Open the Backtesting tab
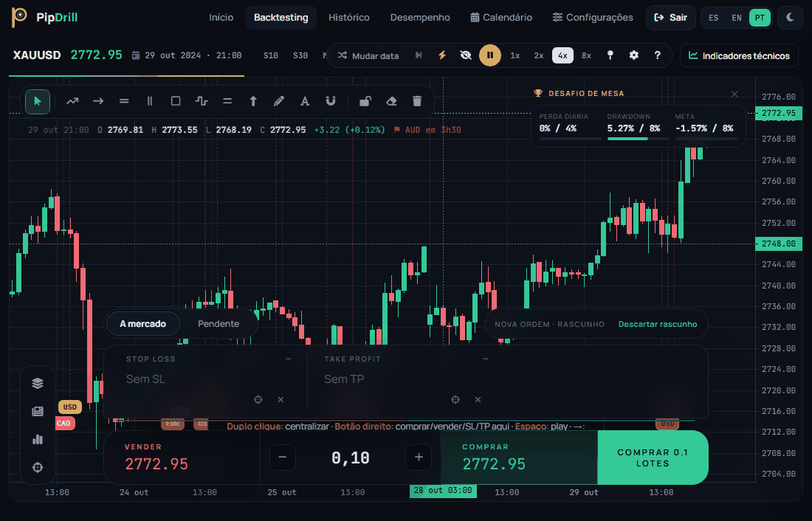This screenshot has height=521, width=812. 281,18
